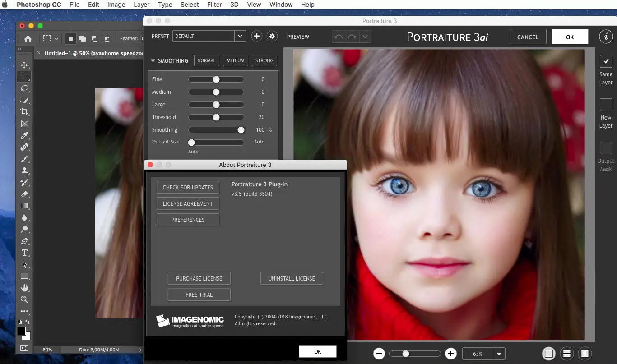This screenshot has width=617, height=364.
Task: Open the Edit Toolbar three-dots menu
Action: [24, 311]
